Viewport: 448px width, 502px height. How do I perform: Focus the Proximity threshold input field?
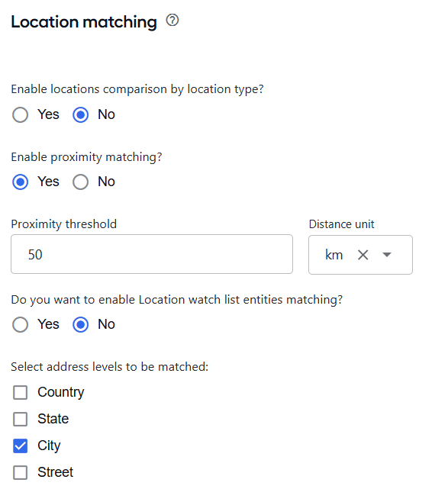[x=152, y=254]
